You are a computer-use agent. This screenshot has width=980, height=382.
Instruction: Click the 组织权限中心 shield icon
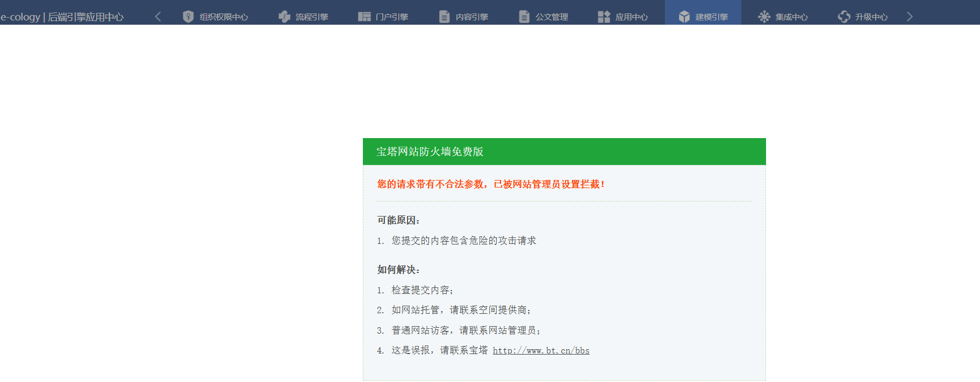(188, 17)
